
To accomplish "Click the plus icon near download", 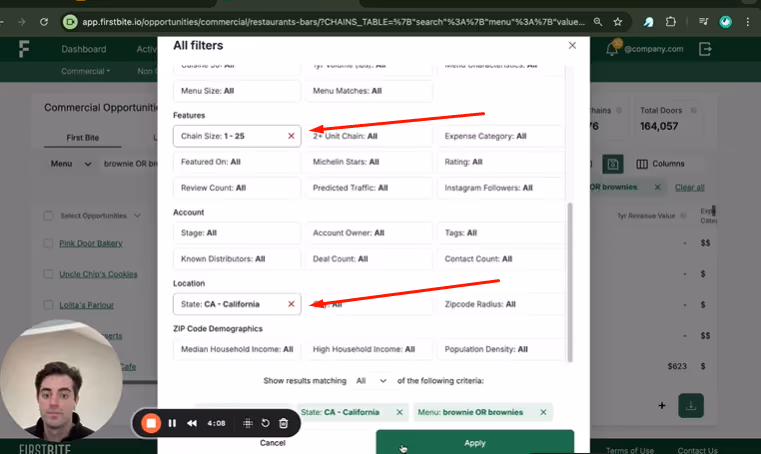I will tap(662, 405).
